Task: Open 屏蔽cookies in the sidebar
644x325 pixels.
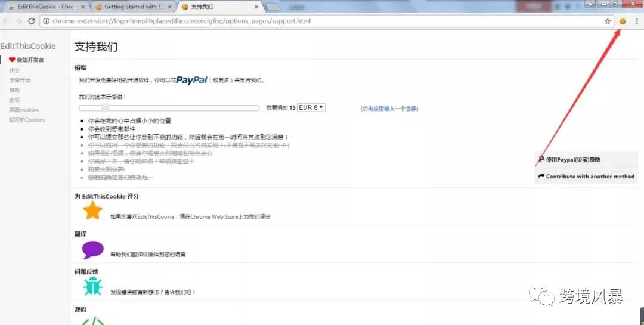Action: [x=23, y=110]
